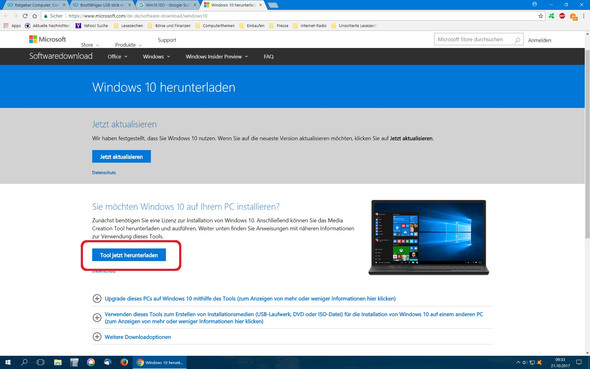
Task: Open the orange extension icon in Chrome toolbar
Action: [x=573, y=17]
